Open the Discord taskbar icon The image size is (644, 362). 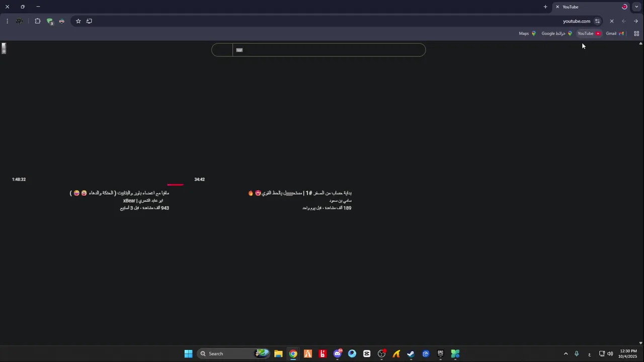tap(338, 353)
